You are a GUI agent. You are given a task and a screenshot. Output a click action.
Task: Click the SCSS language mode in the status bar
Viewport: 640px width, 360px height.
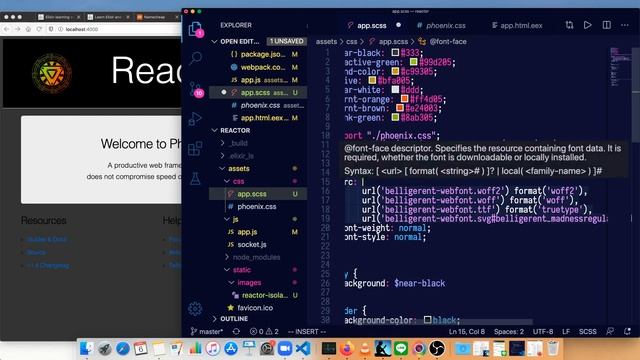pos(587,331)
